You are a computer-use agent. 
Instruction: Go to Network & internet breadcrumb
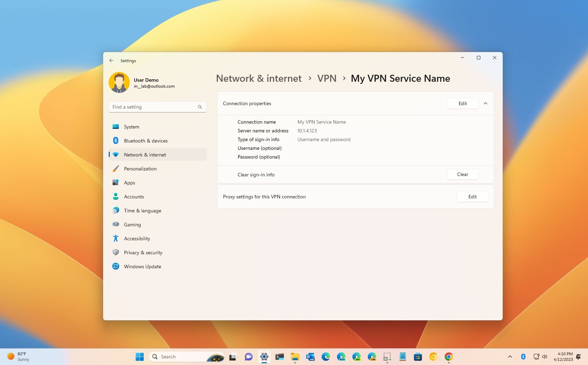[x=259, y=78]
